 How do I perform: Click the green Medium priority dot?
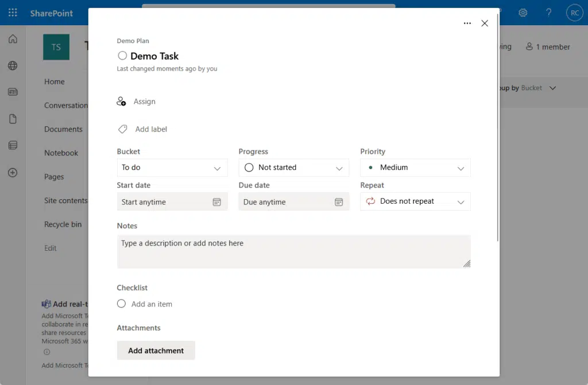pos(370,168)
